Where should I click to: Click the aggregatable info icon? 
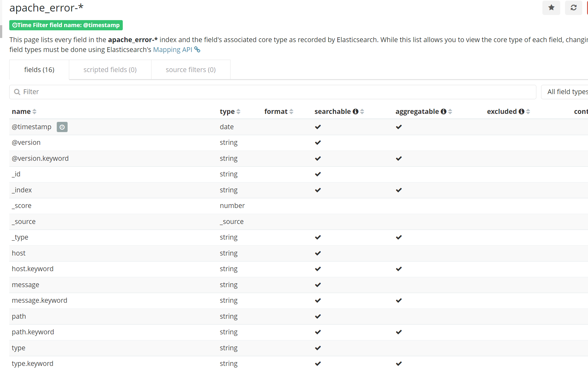tap(444, 111)
